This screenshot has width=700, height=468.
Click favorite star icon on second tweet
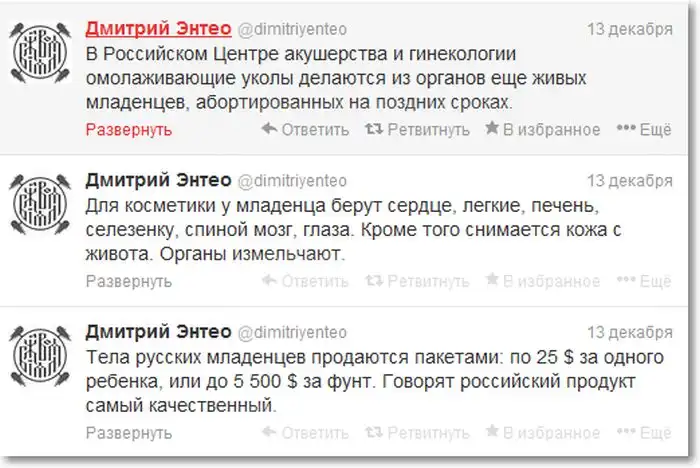coord(491,281)
